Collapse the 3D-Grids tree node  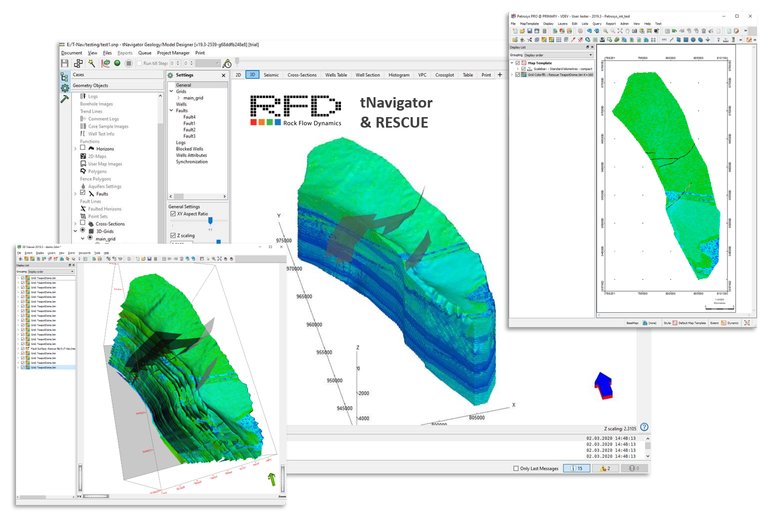point(75,231)
